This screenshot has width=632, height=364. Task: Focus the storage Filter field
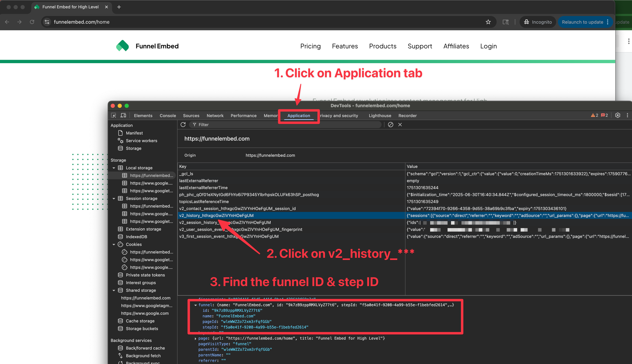click(285, 124)
